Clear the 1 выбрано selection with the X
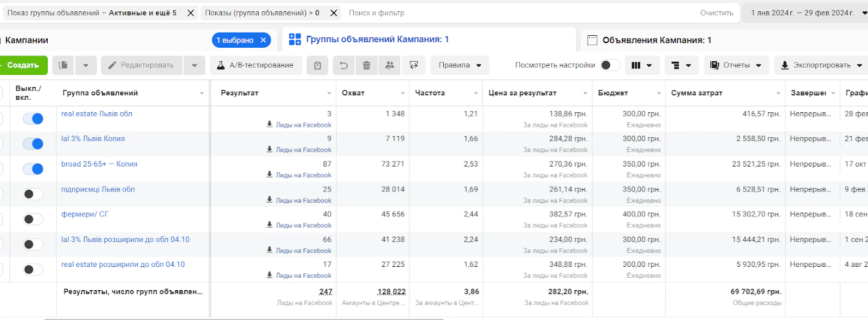The width and height of the screenshot is (868, 320). [263, 40]
